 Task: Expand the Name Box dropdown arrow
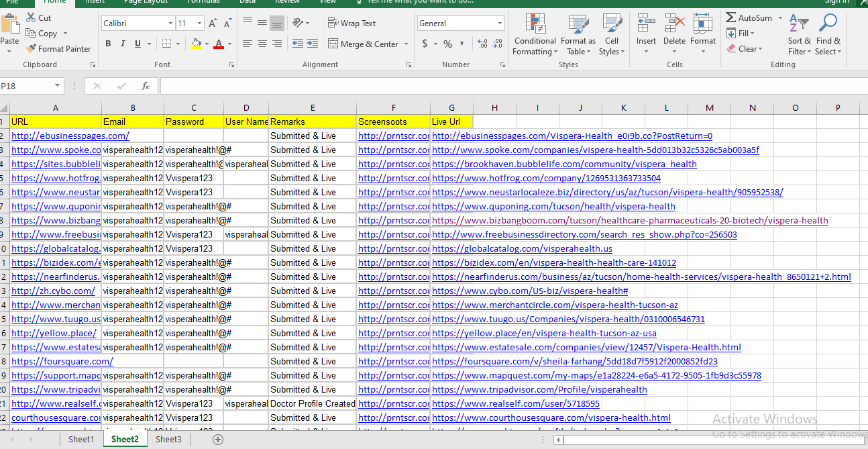tap(58, 86)
